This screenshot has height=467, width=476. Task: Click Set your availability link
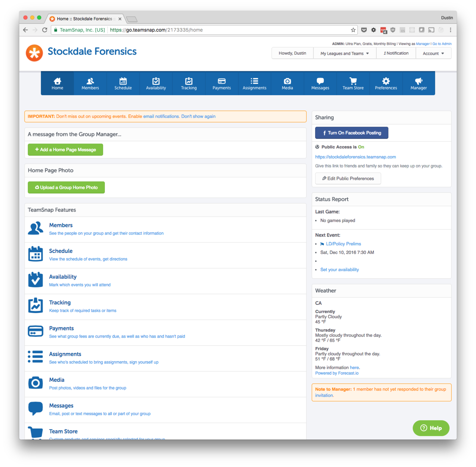[339, 270]
